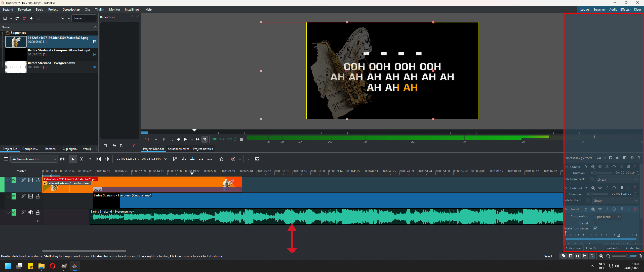
Task: Click the Zoeken search field
Action: (84, 18)
